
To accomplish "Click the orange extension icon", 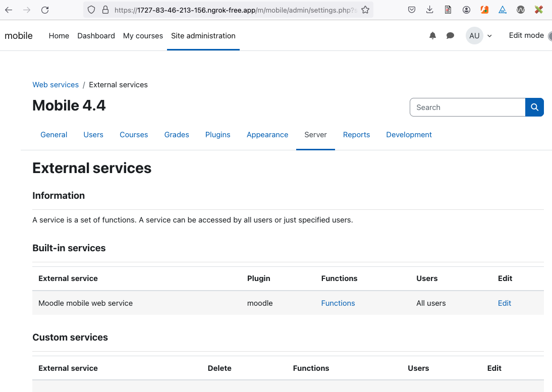I will [x=485, y=10].
